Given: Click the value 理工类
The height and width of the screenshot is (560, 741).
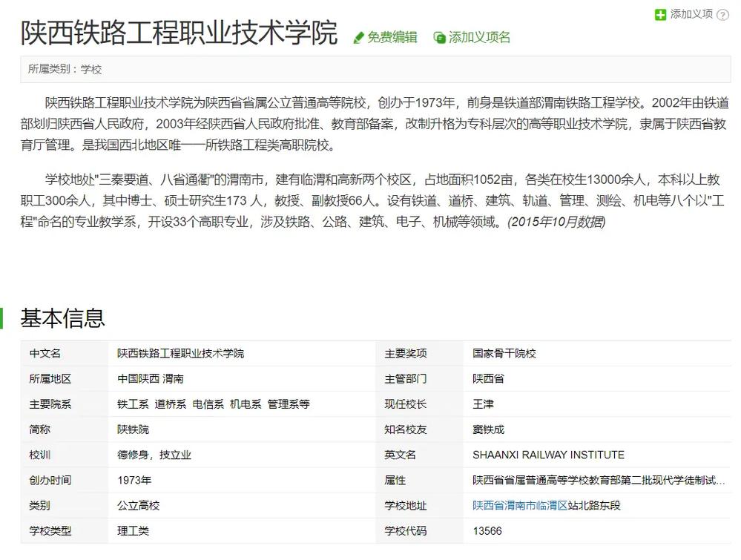Looking at the screenshot, I should [133, 531].
